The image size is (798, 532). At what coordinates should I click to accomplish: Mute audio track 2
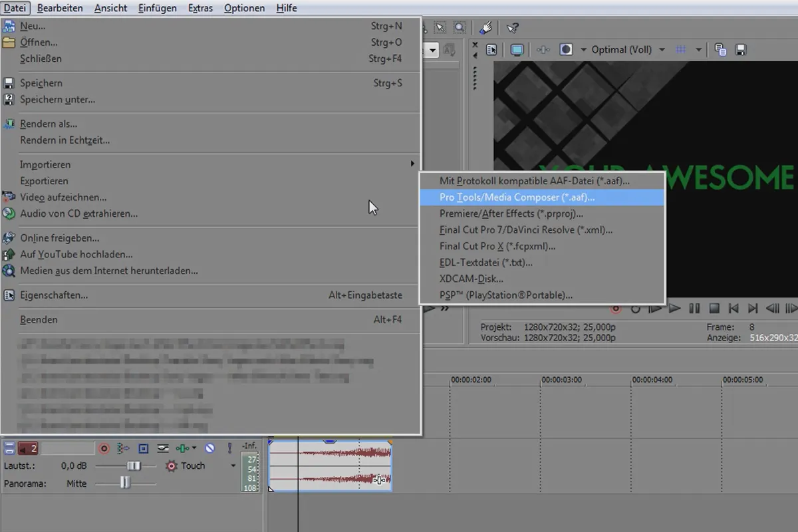pyautogui.click(x=210, y=449)
